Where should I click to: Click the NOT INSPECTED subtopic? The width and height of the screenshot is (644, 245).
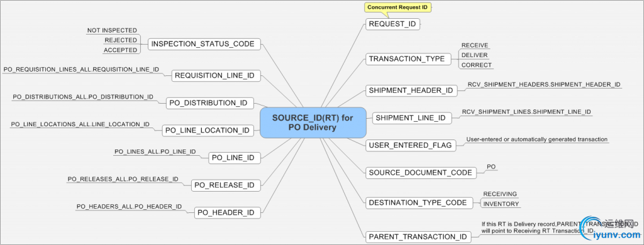(112, 30)
